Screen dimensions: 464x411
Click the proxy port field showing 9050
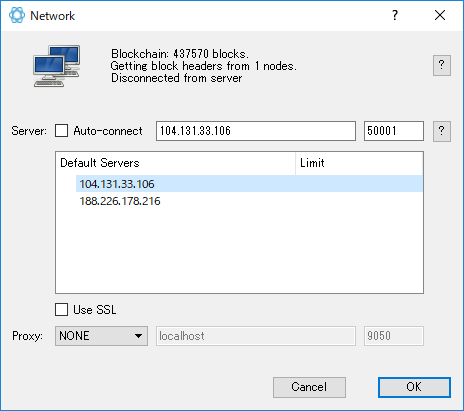pos(394,336)
